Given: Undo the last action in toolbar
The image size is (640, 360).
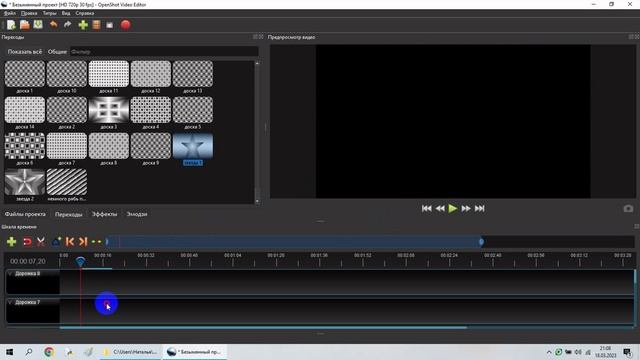Looking at the screenshot, I should coord(53,25).
